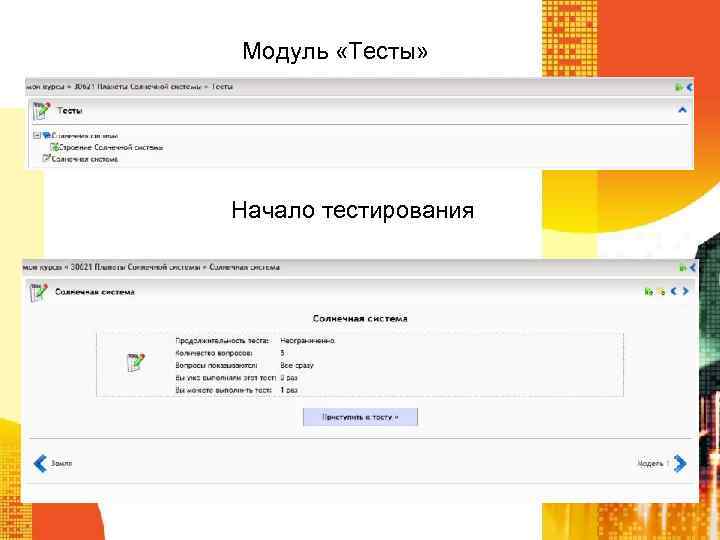Go to previous item with the header left chevron
This screenshot has height=540, width=720.
[x=674, y=291]
